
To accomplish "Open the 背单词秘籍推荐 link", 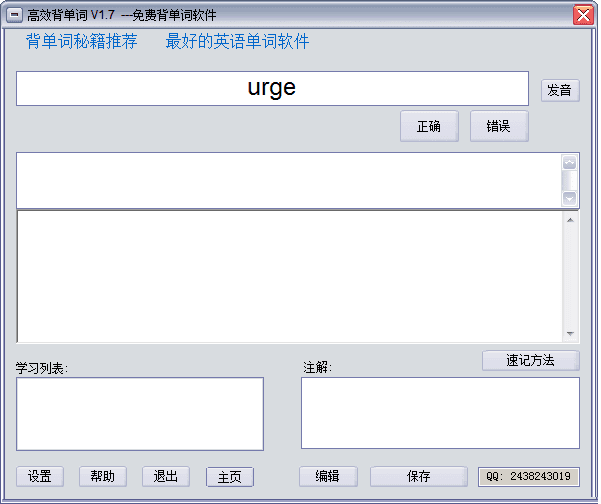I will [x=82, y=42].
